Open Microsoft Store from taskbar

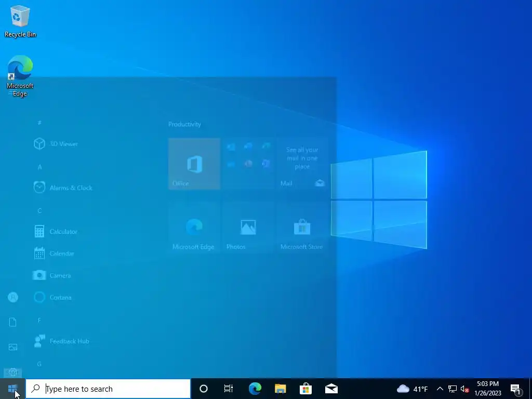pyautogui.click(x=305, y=389)
